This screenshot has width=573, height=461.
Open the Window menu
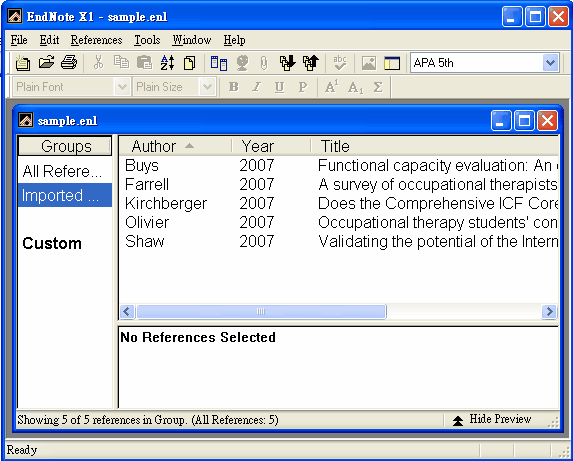pyautogui.click(x=192, y=40)
